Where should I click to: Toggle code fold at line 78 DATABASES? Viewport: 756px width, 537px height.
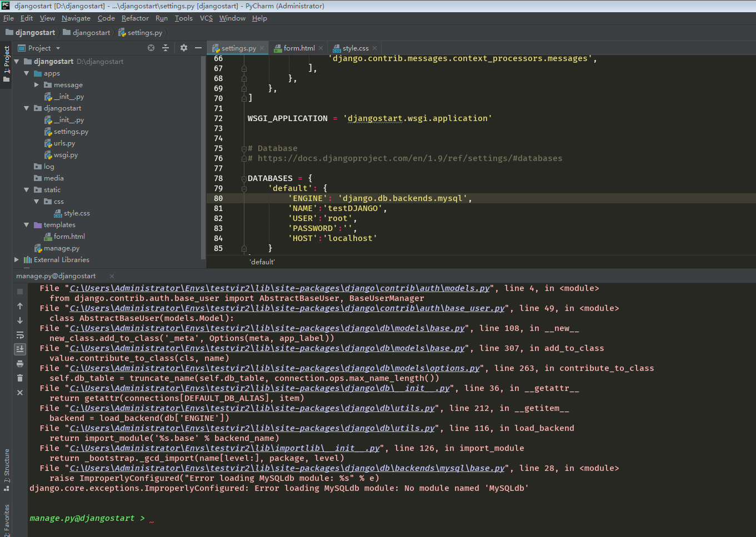point(244,179)
